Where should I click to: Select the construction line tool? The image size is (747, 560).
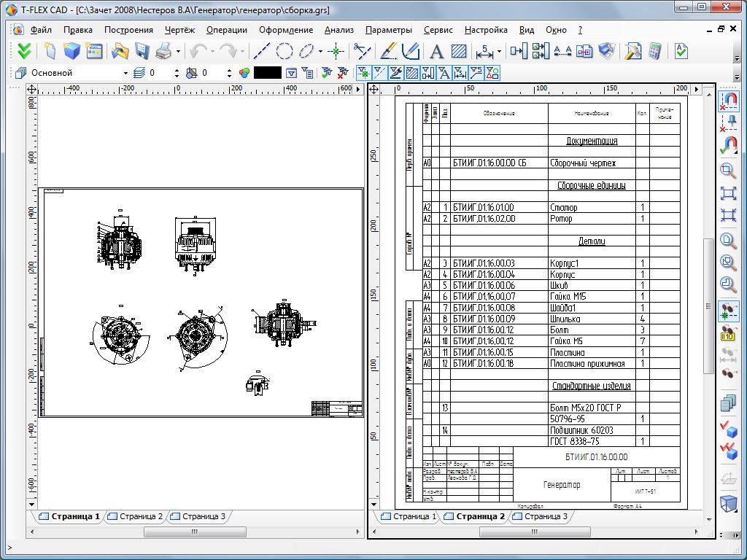[261, 51]
